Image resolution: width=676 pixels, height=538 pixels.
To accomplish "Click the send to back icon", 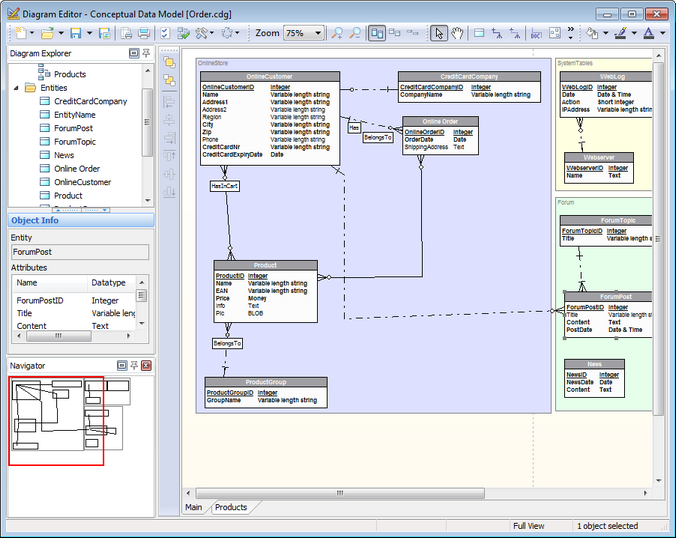I will 170,79.
